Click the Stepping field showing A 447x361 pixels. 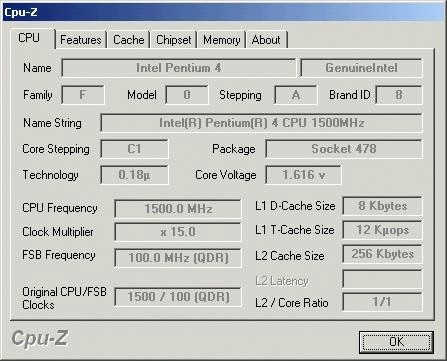295,95
